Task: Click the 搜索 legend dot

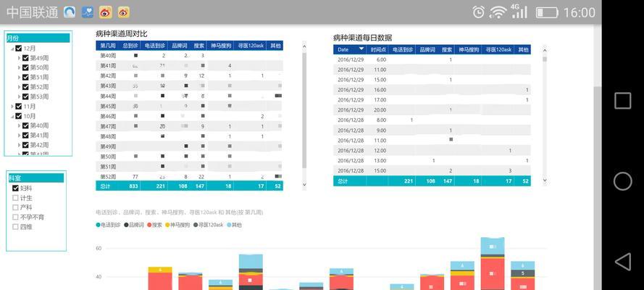Action: (149, 225)
